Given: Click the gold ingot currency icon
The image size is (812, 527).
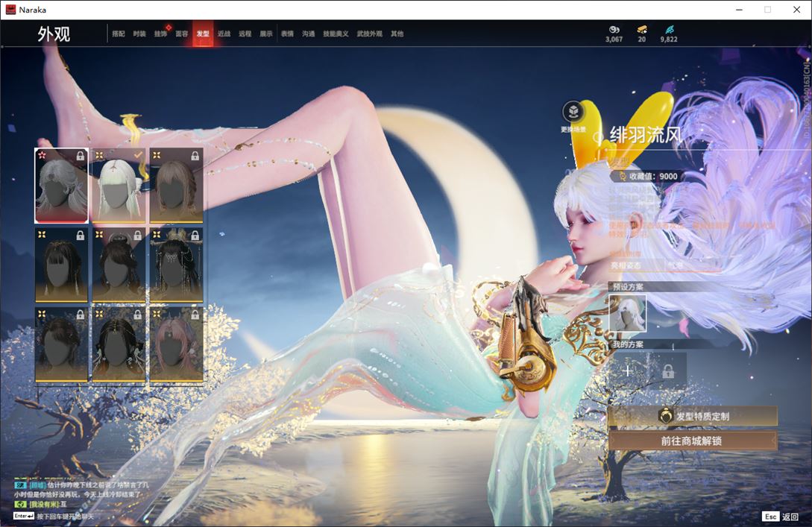Looking at the screenshot, I should click(641, 30).
